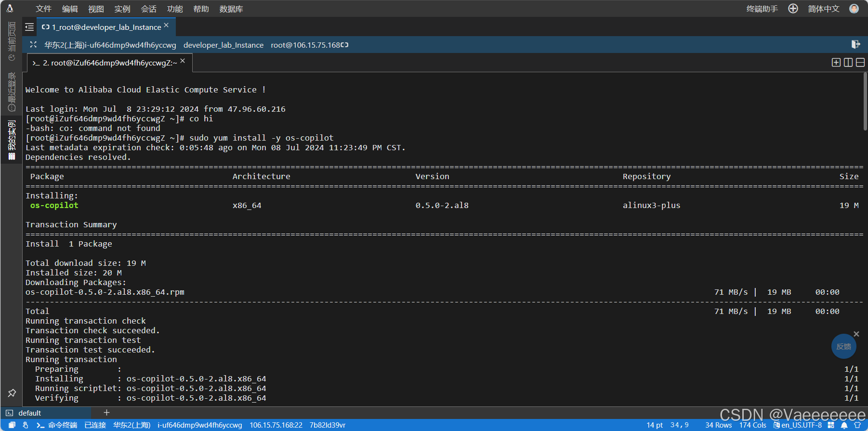Open the 我的实例 sidebar panel
This screenshot has height=431, width=868.
tap(12, 140)
